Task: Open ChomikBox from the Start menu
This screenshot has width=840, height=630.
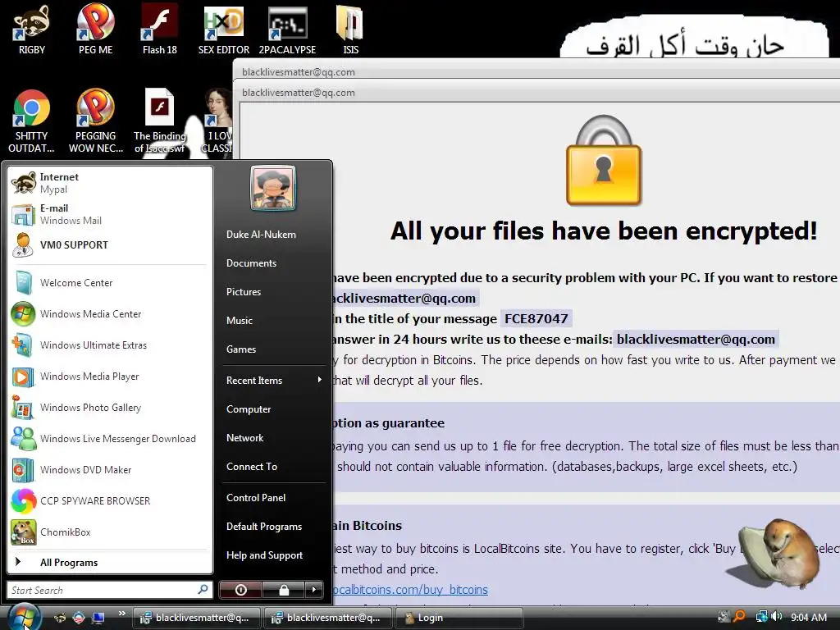Action: click(x=109, y=532)
